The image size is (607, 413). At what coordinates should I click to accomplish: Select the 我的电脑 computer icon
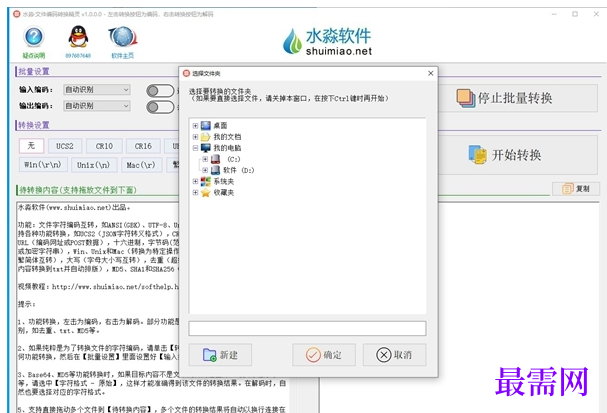pos(206,148)
